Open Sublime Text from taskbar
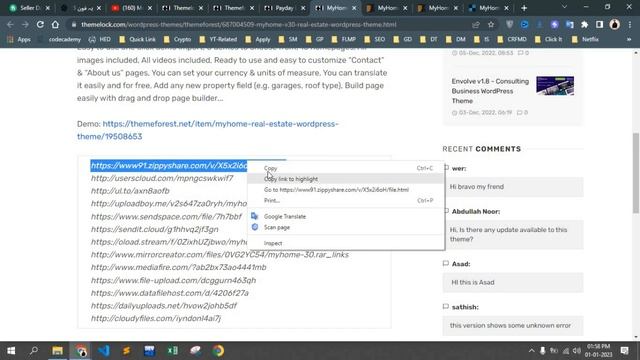This screenshot has width=640, height=360. point(127,351)
